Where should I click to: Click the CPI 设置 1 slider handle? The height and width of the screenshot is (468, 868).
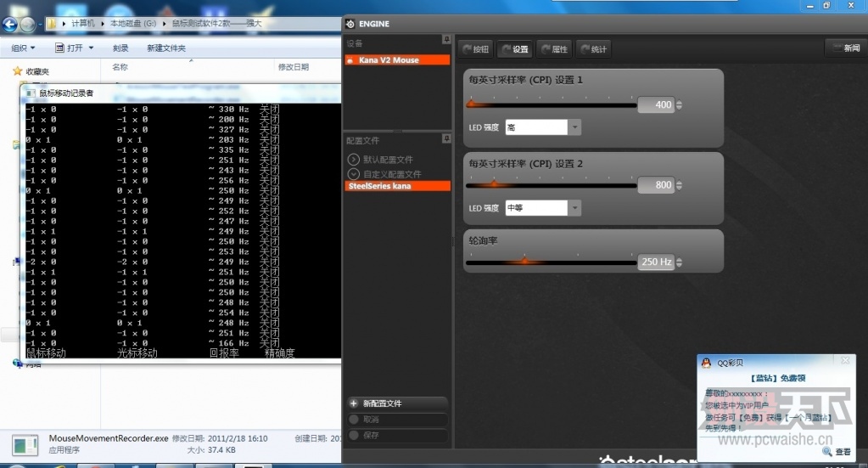(x=472, y=104)
